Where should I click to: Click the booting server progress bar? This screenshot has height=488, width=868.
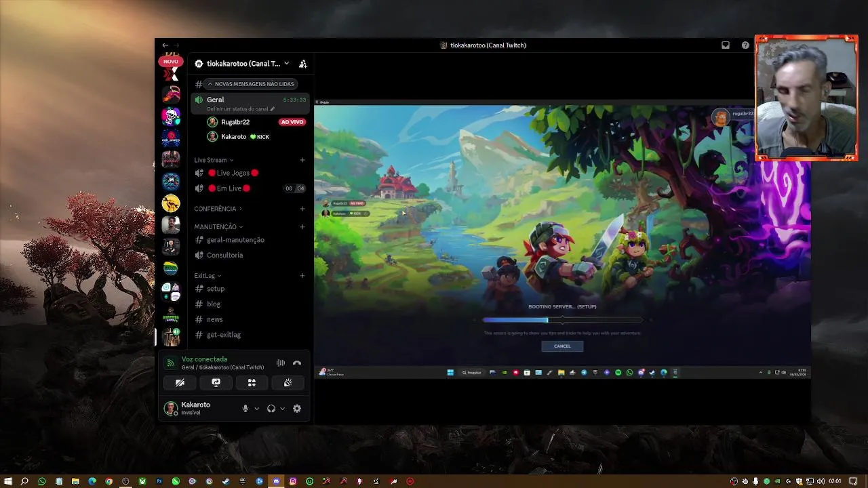(x=562, y=320)
